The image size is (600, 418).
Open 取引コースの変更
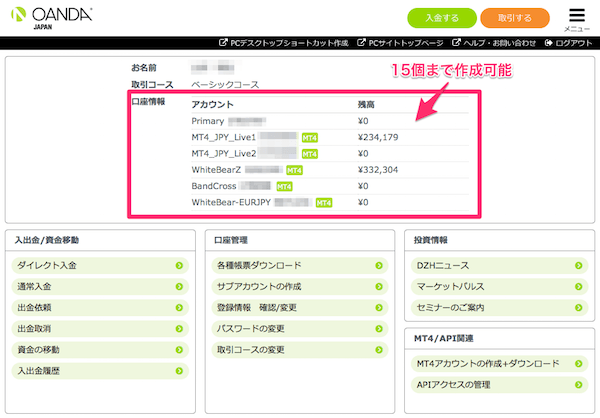pyautogui.click(x=300, y=350)
